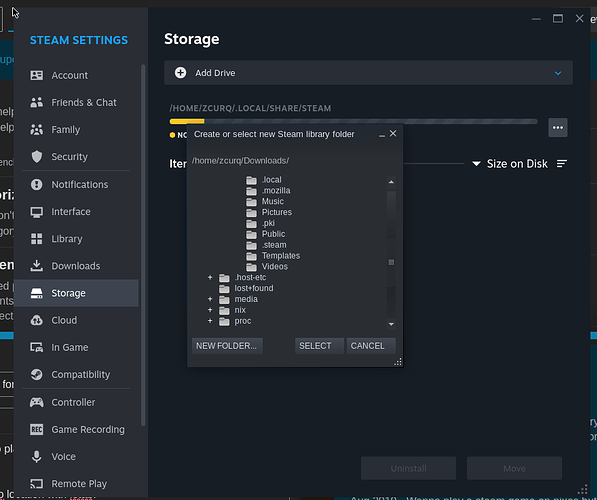The image size is (597, 500).
Task: Click the folder list scrollbar thumb
Action: pyautogui.click(x=391, y=262)
